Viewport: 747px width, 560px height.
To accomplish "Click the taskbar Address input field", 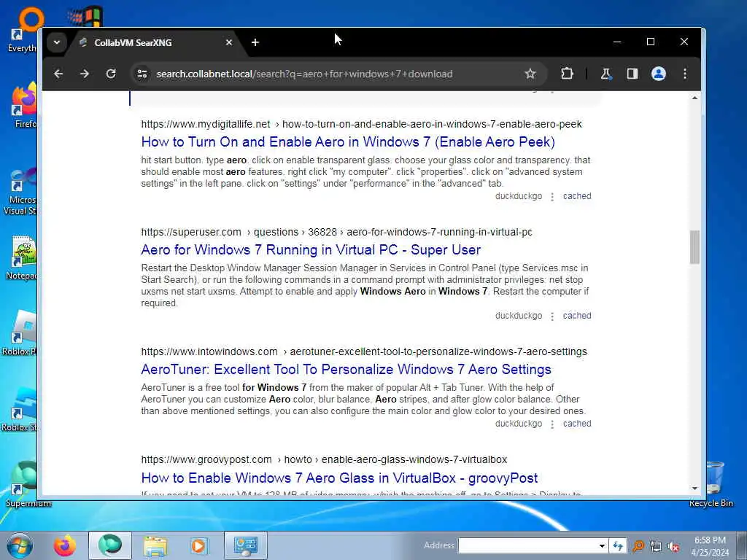I will pyautogui.click(x=527, y=545).
